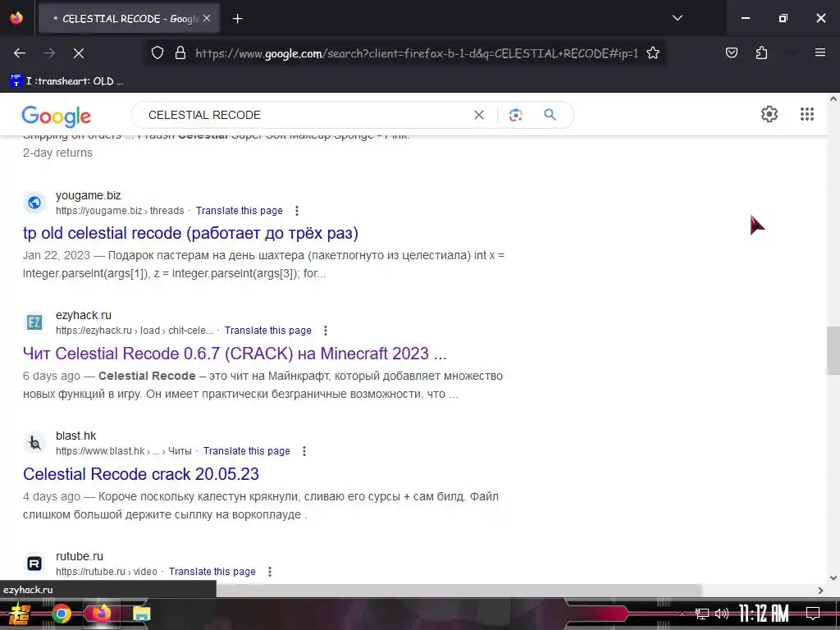The image size is (840, 630).
Task: Show the list of all tabs
Action: pos(677,18)
